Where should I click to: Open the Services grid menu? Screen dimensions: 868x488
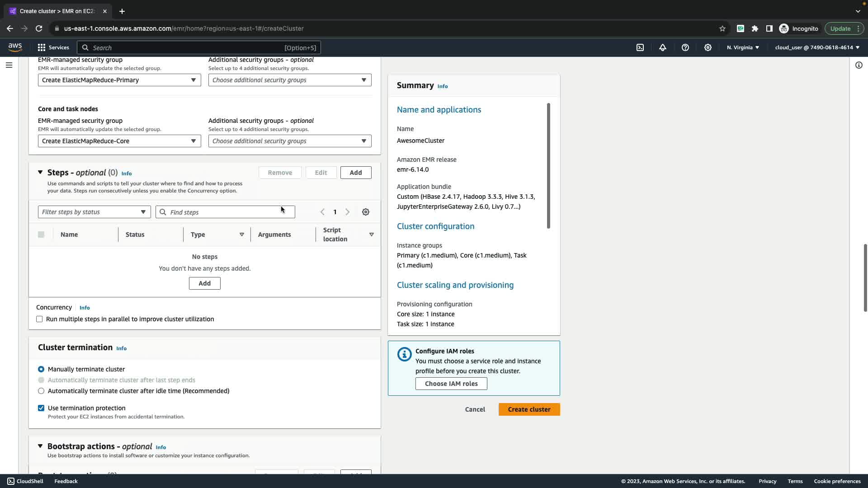pyautogui.click(x=53, y=47)
